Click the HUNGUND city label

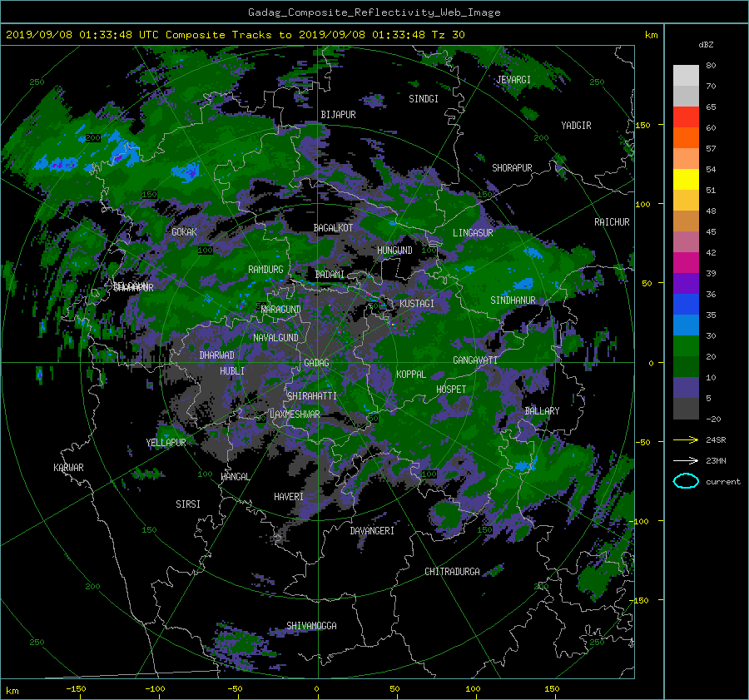coord(394,251)
